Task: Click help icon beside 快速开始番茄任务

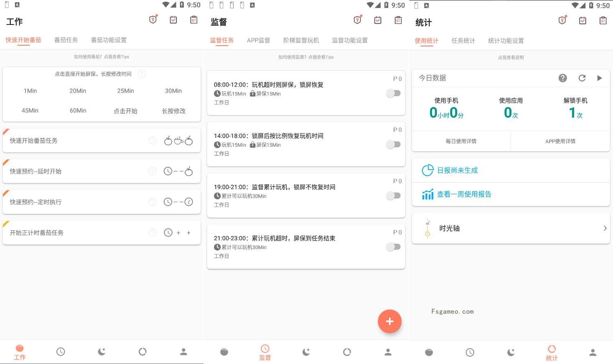Action: tap(153, 141)
